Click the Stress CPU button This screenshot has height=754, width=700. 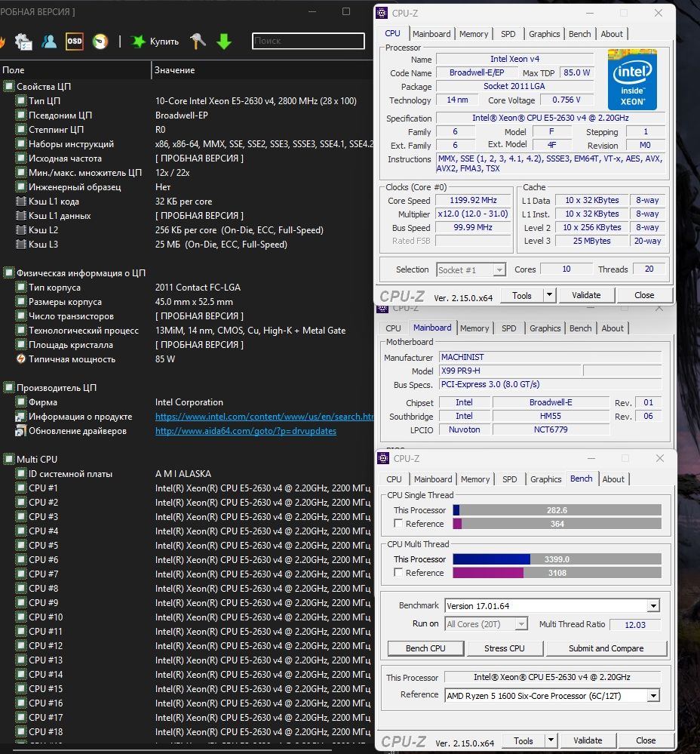[505, 648]
